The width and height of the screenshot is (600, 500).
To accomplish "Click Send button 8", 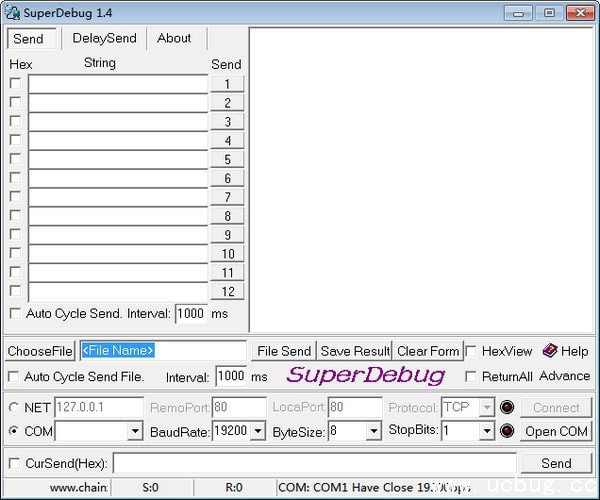I will [x=227, y=216].
